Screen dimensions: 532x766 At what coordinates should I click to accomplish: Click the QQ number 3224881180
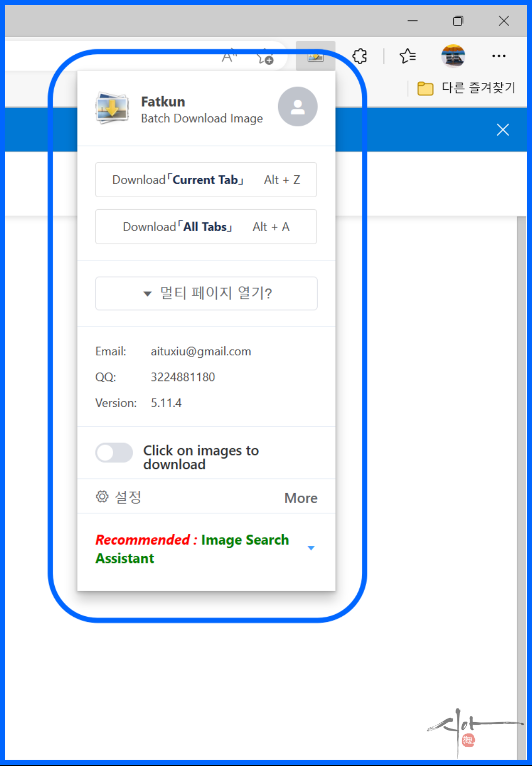[x=183, y=377]
